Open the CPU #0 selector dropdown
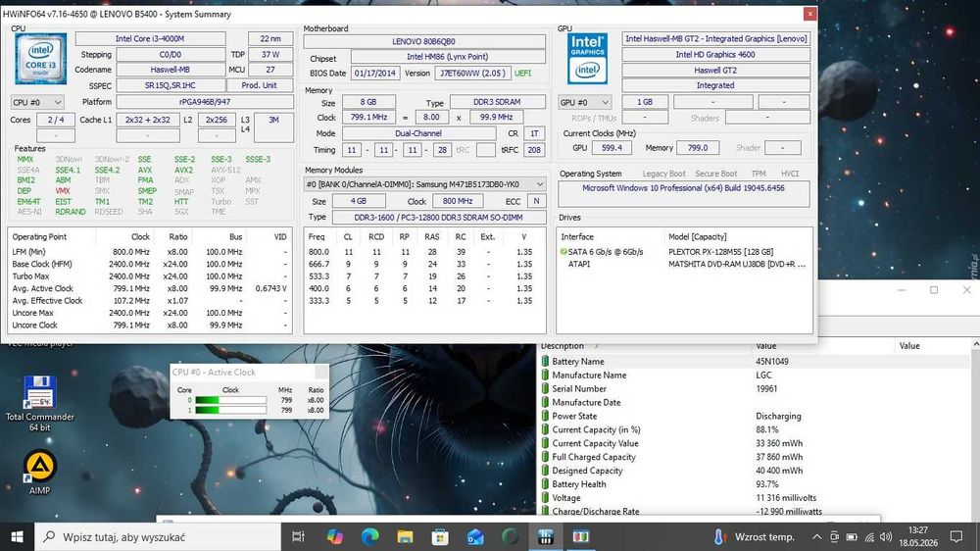 pyautogui.click(x=37, y=102)
